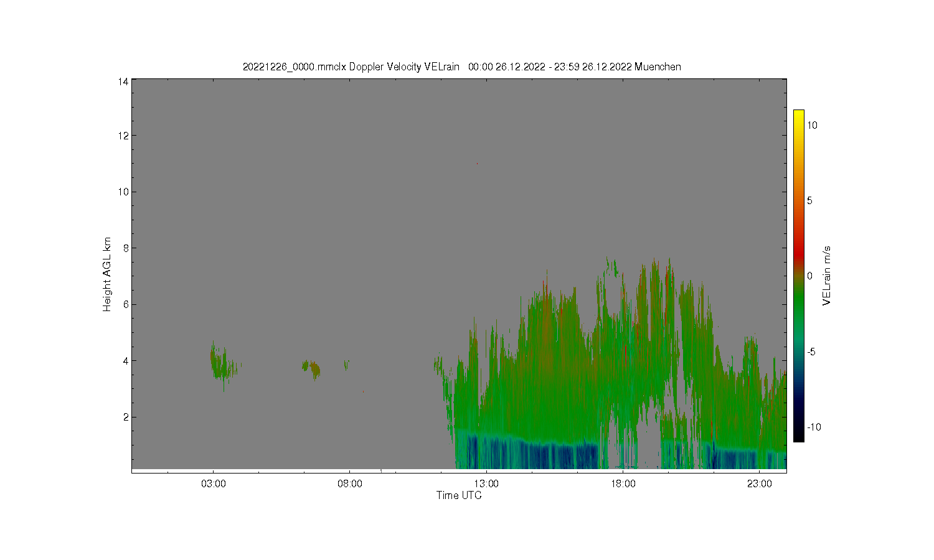This screenshot has width=934, height=560.
Task: Click the black bottom end of the colorbar
Action: coord(798,436)
